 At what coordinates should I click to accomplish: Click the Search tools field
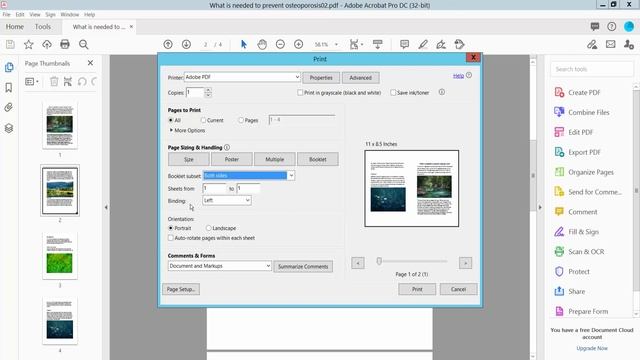pyautogui.click(x=592, y=69)
